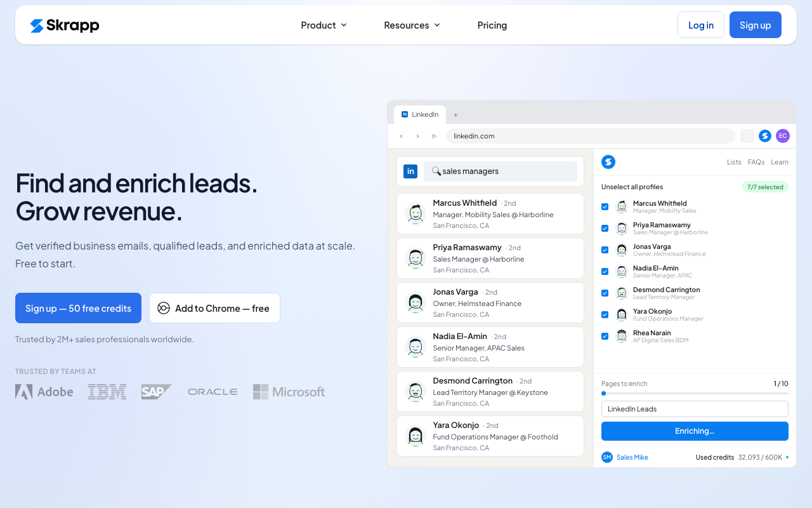Click the sales managers search field
812x508 pixels.
point(501,171)
